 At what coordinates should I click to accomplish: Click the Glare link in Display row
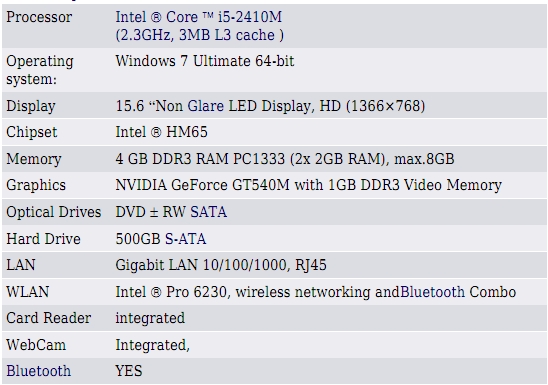tap(206, 106)
